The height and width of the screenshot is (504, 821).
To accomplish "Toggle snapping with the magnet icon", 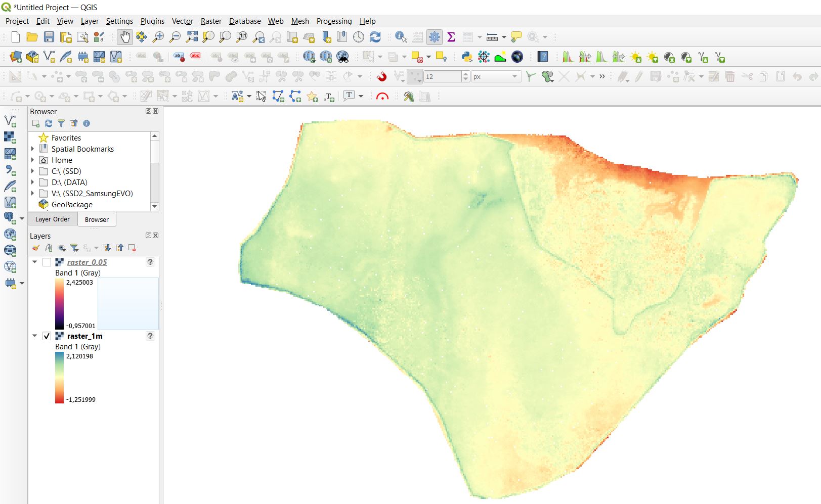I will [x=382, y=76].
